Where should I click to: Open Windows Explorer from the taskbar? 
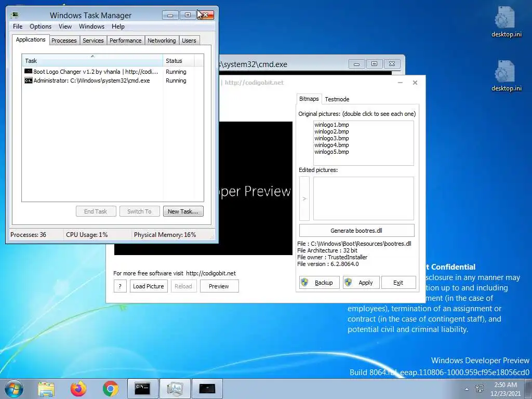tap(46, 389)
